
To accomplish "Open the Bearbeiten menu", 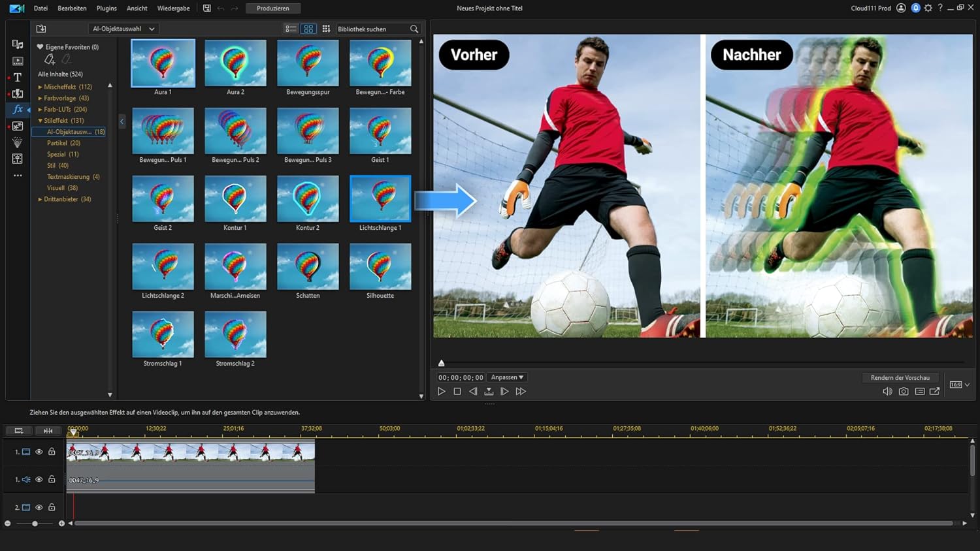I will coord(72,8).
